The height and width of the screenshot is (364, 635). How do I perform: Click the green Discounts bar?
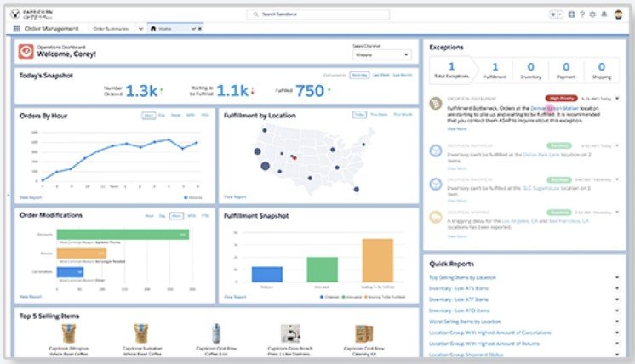click(x=123, y=234)
